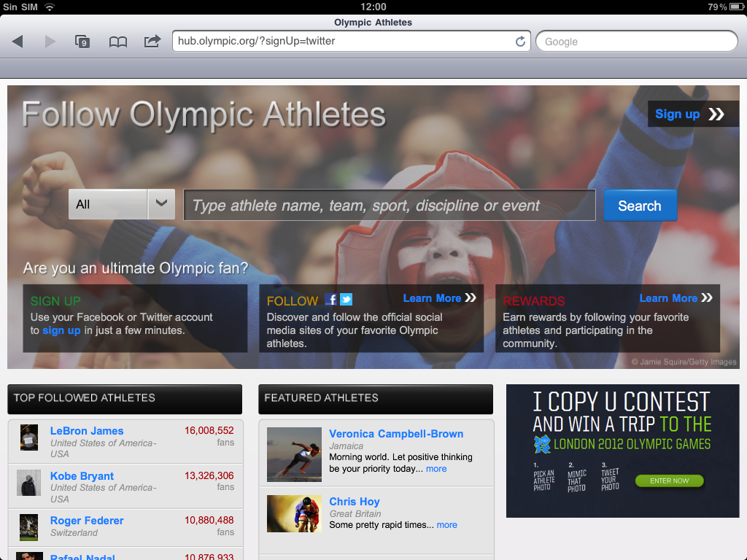
Task: Click the 12:00 clock in status bar
Action: click(373, 7)
